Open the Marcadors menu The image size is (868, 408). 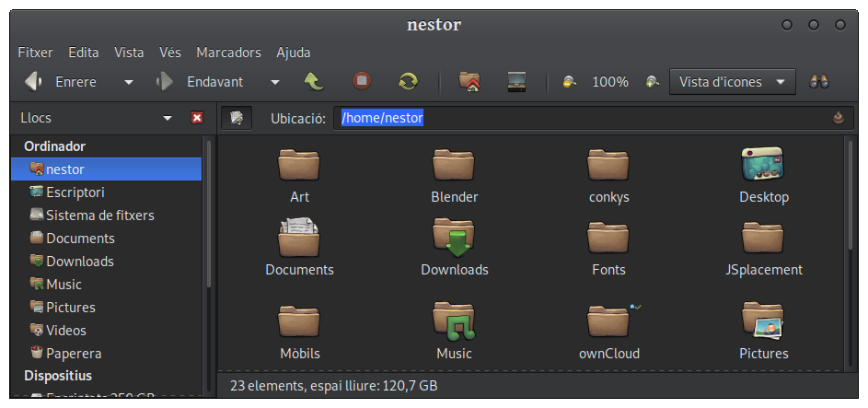pos(228,52)
